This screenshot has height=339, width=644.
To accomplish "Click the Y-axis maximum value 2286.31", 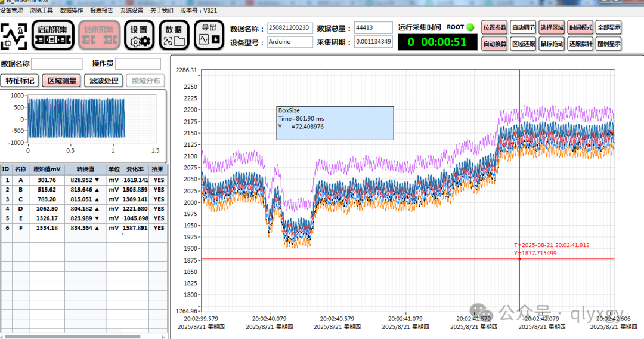I will [x=187, y=70].
